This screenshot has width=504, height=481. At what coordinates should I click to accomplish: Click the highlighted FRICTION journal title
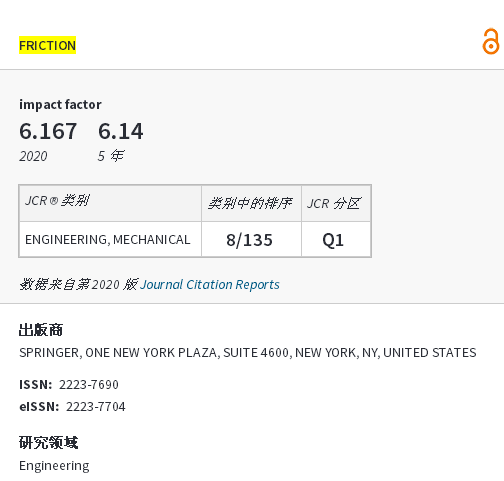click(47, 45)
